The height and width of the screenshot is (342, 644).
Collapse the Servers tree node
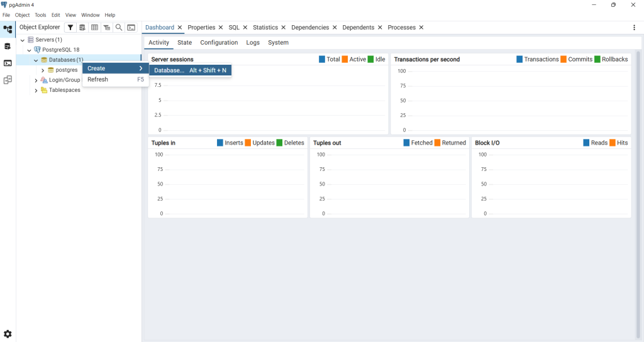coord(23,40)
